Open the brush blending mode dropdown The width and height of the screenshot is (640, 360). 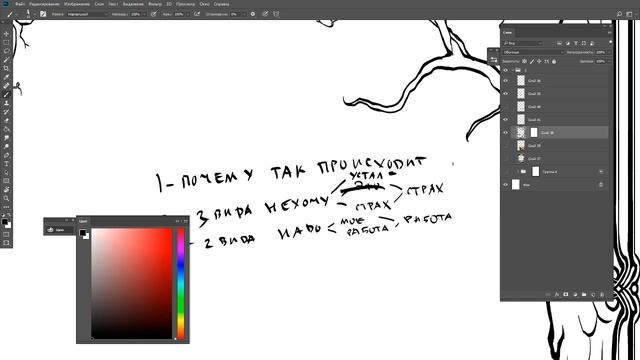coord(87,14)
